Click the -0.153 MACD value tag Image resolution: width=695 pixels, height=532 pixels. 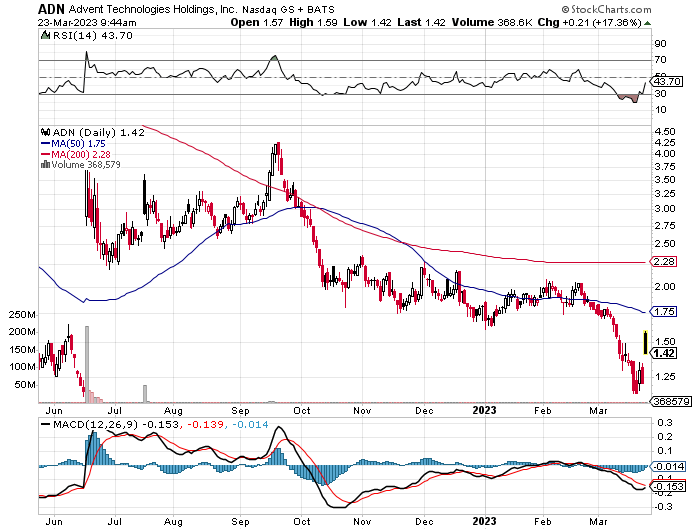[x=668, y=486]
